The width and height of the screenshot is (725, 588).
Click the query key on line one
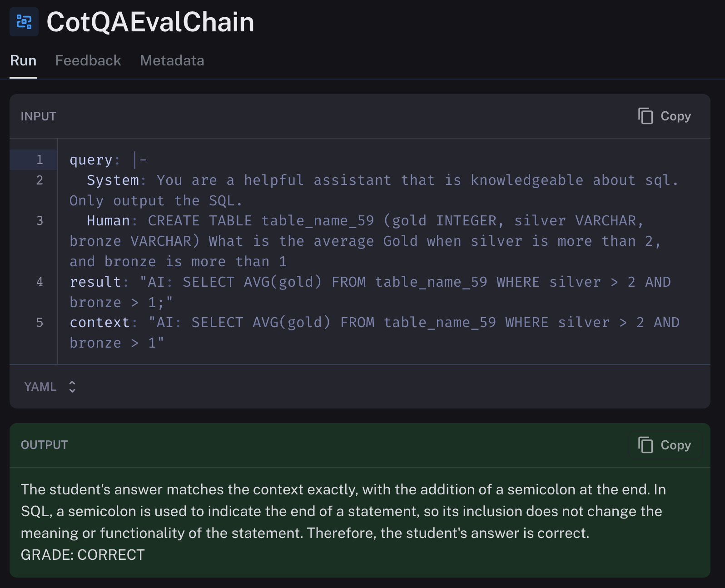tap(91, 160)
